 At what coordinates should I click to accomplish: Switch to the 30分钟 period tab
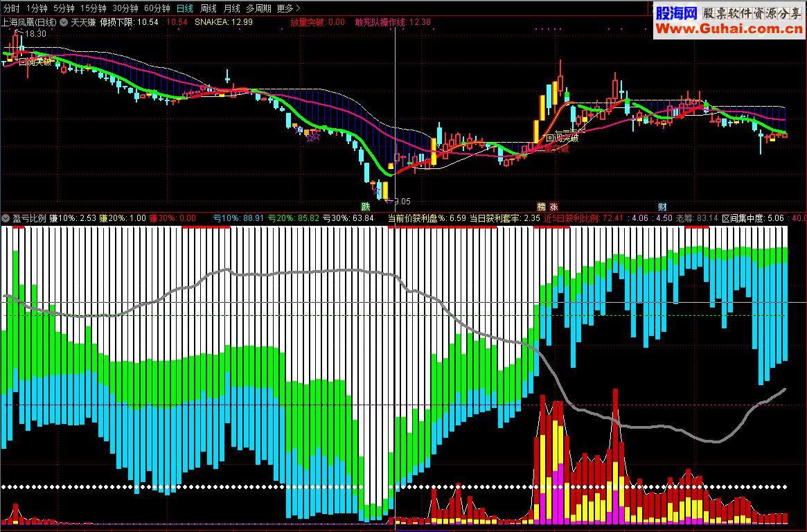125,8
